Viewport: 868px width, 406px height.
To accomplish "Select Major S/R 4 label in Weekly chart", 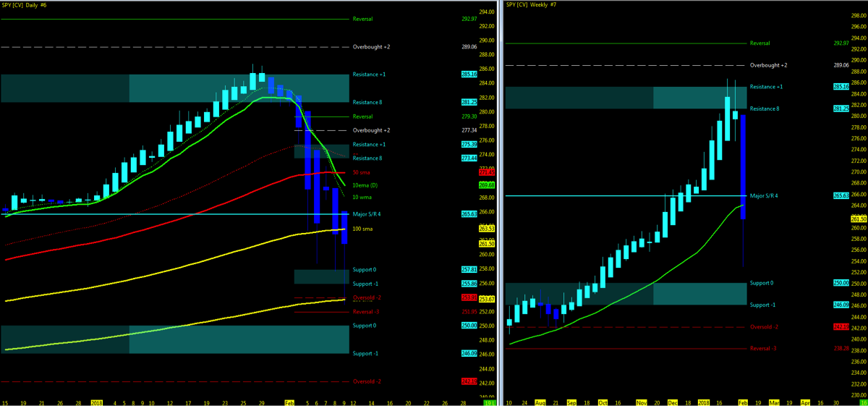I will tap(765, 195).
